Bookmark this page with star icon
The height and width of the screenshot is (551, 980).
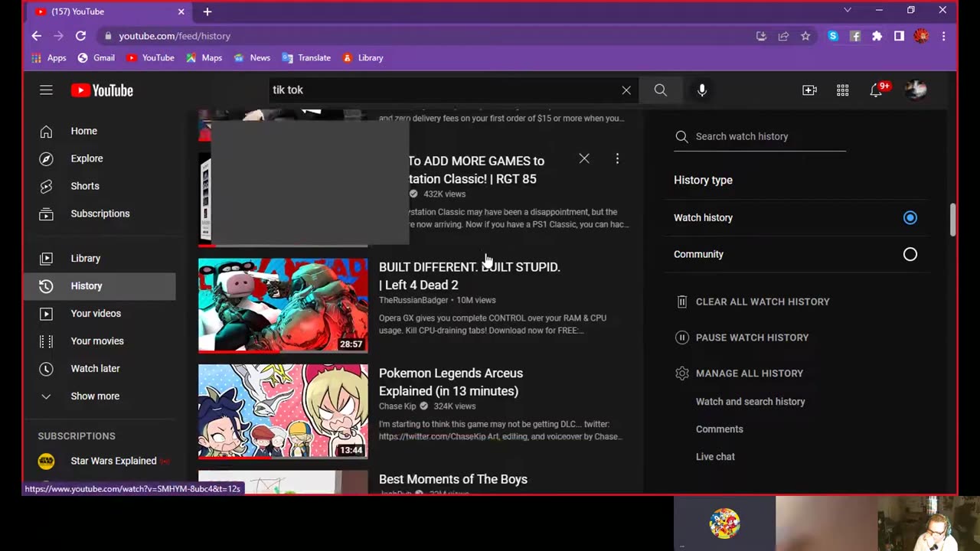(805, 36)
